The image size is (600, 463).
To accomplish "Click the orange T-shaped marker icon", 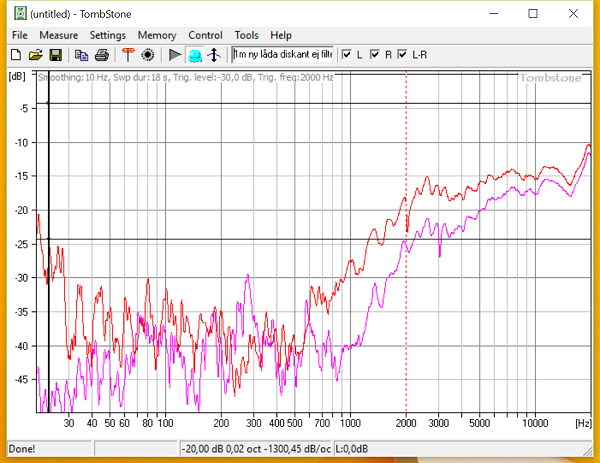I will click(x=128, y=55).
